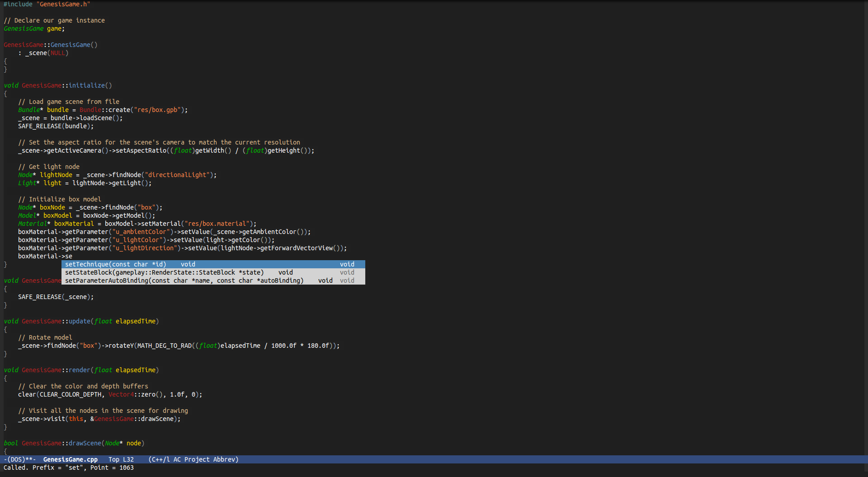Click Vector4::zero() argument

click(x=136, y=394)
